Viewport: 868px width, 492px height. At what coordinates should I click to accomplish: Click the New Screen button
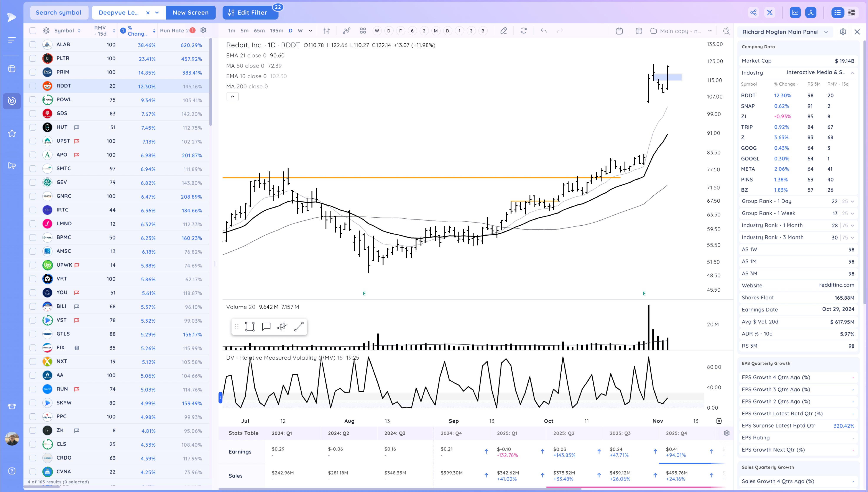(x=190, y=13)
